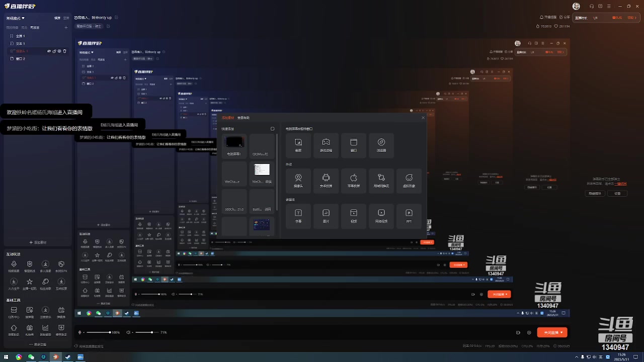The height and width of the screenshot is (362, 644).
Task: Click the outermost 分享 share button
Action: click(x=564, y=18)
